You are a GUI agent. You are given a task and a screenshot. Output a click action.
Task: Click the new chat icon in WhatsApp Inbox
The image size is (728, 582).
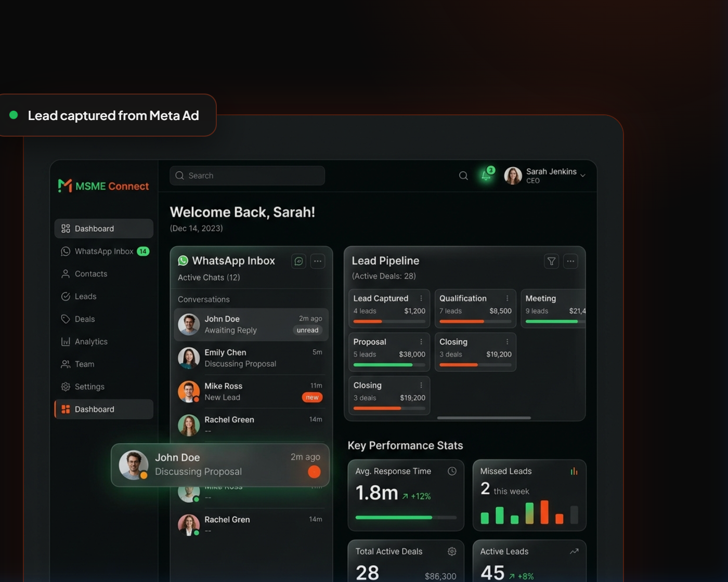click(298, 261)
